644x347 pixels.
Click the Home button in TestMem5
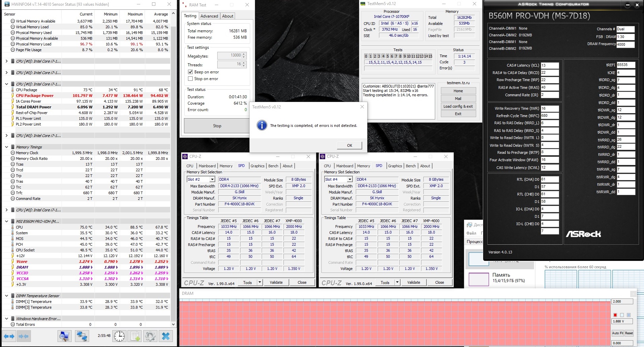pos(458,91)
